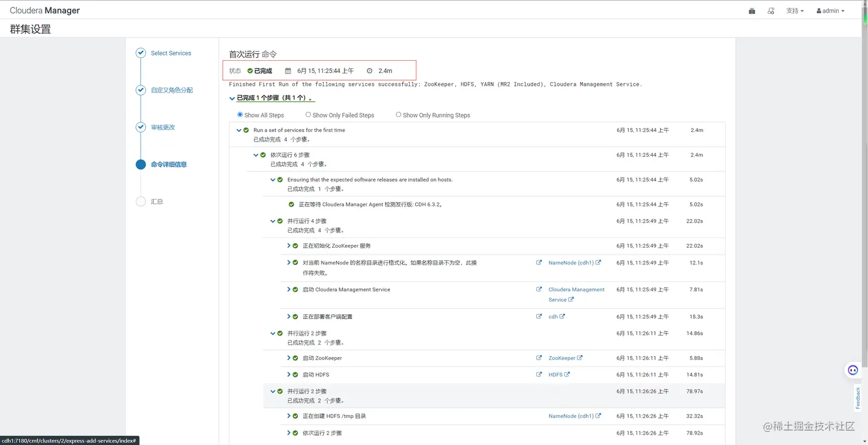This screenshot has height=445, width=868.
Task: Click external-link icon beside cdh link
Action: pos(563,317)
